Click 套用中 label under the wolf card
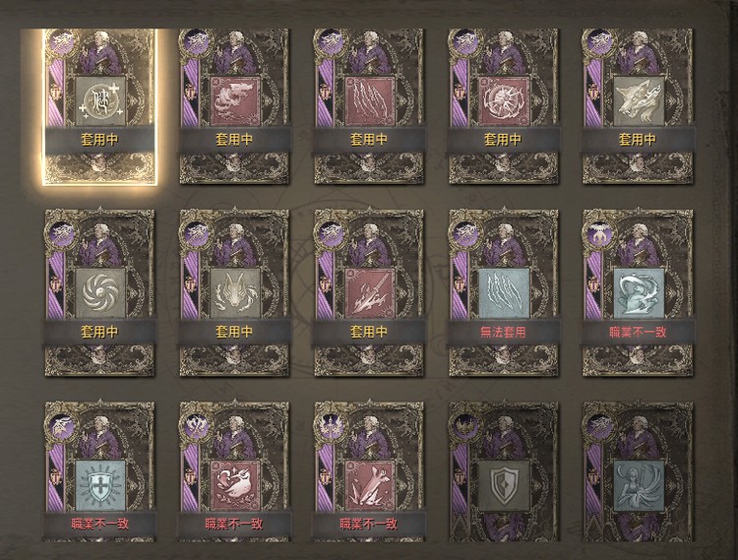This screenshot has width=738, height=560. (x=638, y=140)
